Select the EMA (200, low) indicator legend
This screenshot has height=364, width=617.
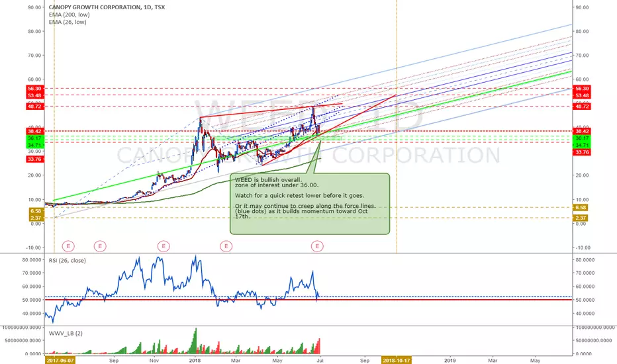70,15
